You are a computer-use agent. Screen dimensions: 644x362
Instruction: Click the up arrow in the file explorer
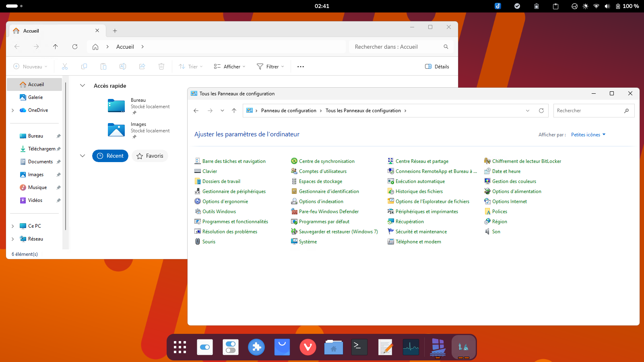click(x=56, y=47)
